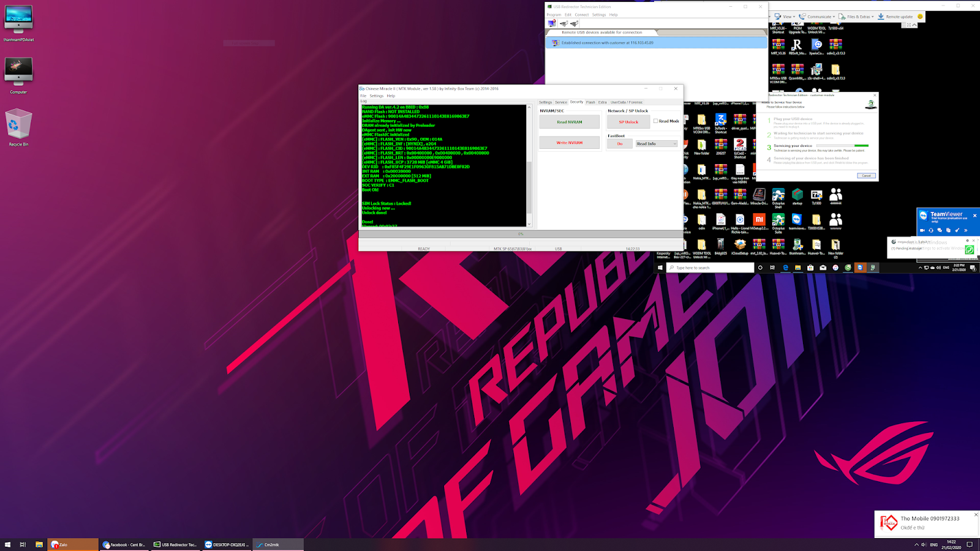980x551 pixels.
Task: Click the remote desktop Start button
Action: [x=660, y=268]
